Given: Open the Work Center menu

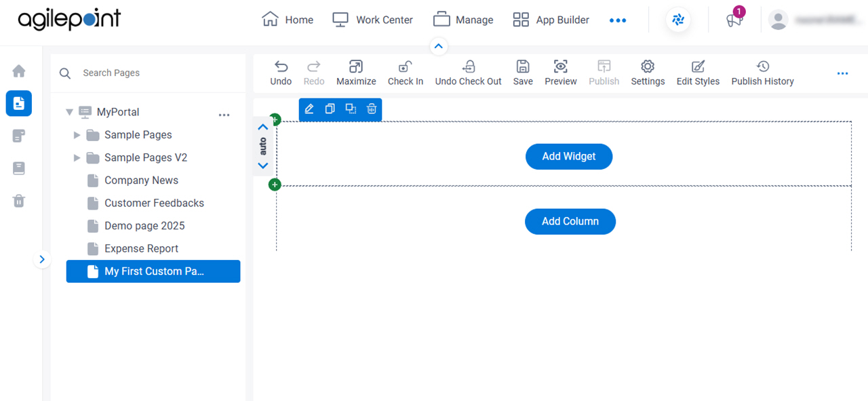Looking at the screenshot, I should coord(372,20).
